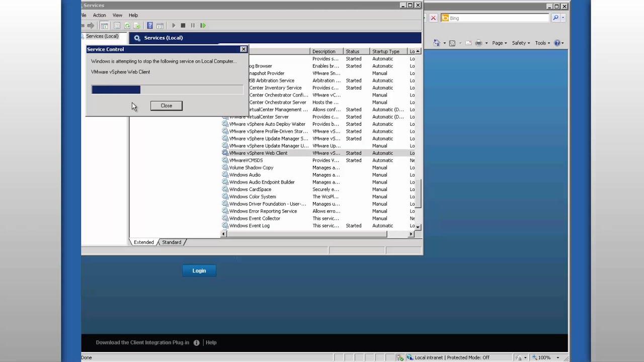Click the blue Help question-mark toolbar icon
Viewport: 644px width, 362px height.
[150, 26]
